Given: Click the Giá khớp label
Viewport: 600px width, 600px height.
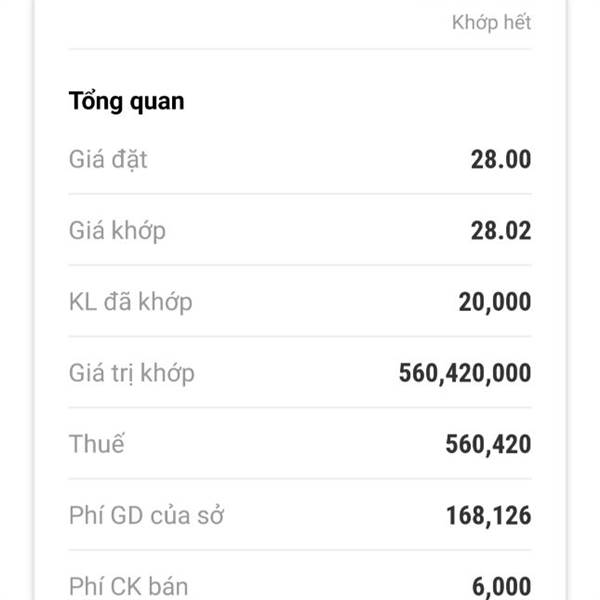Looking at the screenshot, I should [x=117, y=231].
